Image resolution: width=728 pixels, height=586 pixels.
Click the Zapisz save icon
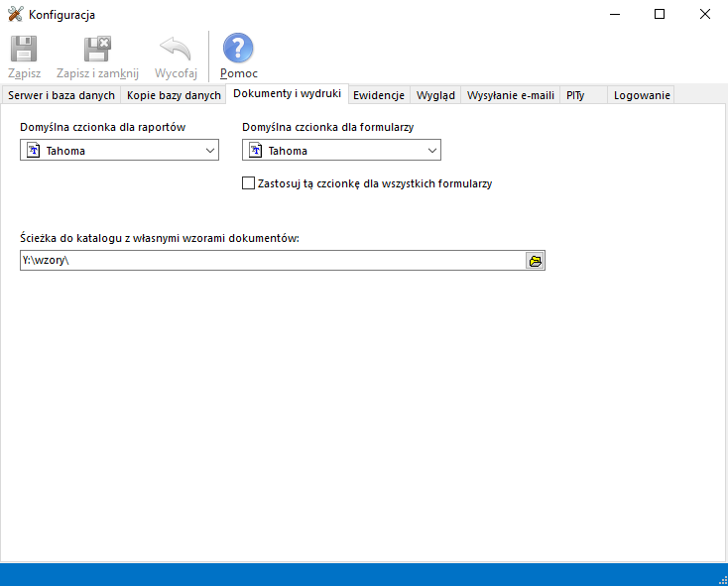25,51
